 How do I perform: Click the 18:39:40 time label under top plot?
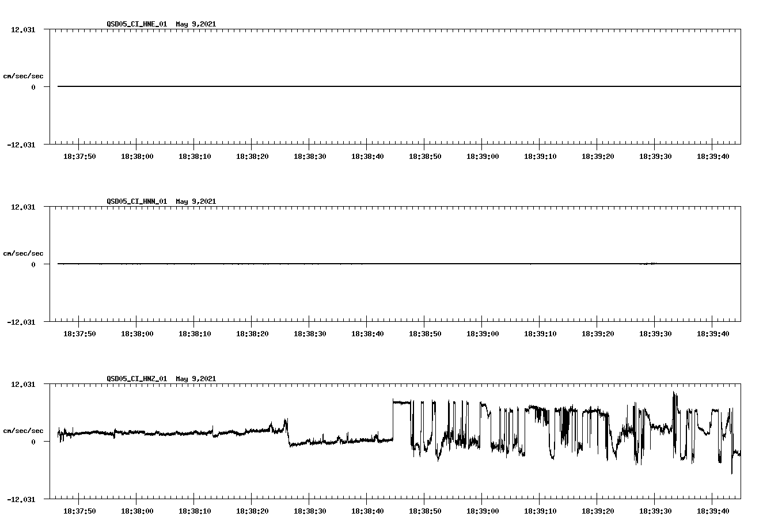coord(712,155)
